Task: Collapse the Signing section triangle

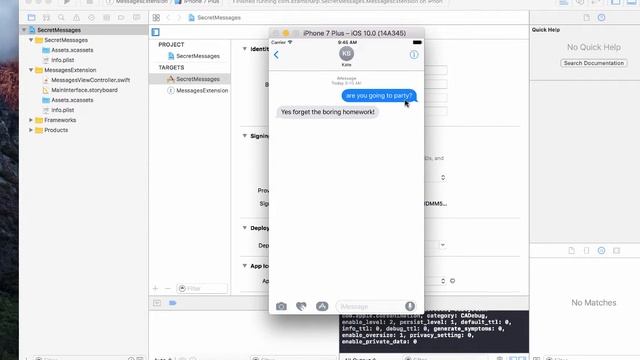Action: tap(244, 136)
